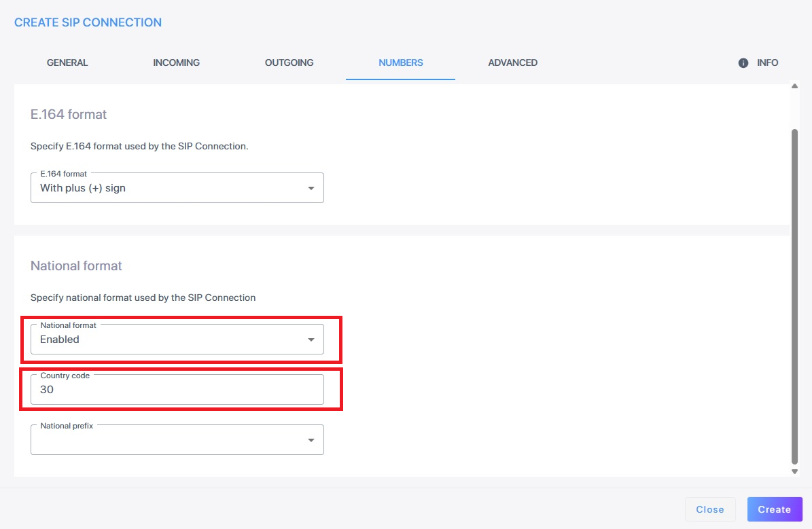Open the E.164 format 'With plus (+) sign' selector

(170, 188)
